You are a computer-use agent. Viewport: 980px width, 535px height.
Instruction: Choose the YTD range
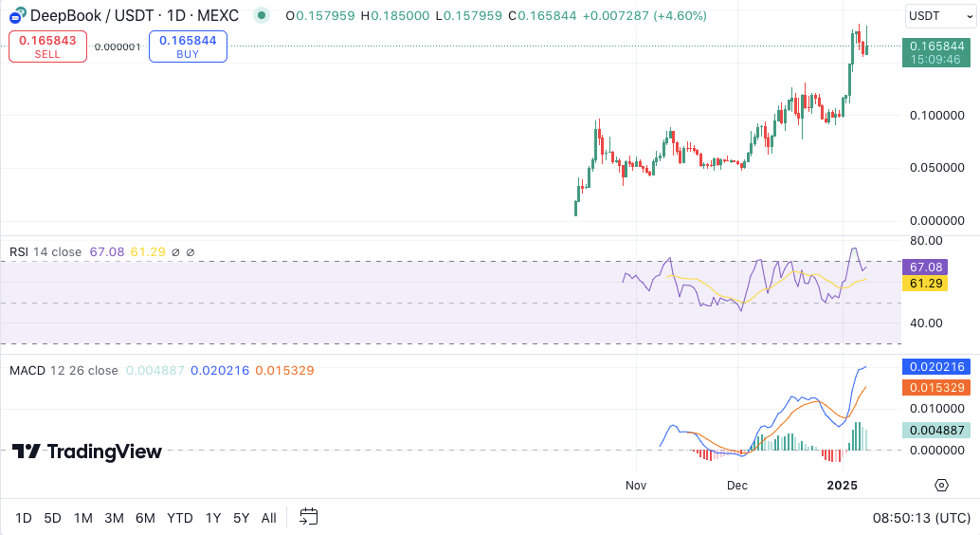pyautogui.click(x=180, y=518)
